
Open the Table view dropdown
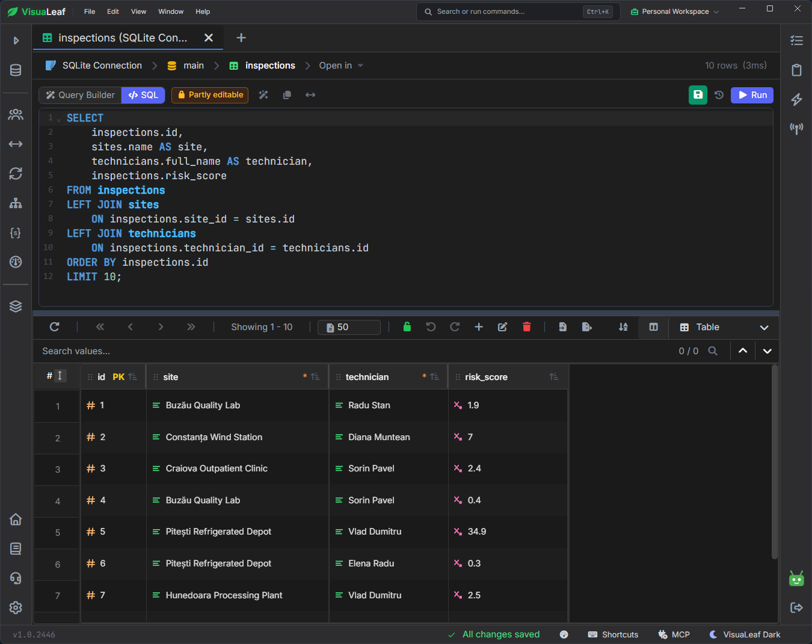(724, 327)
